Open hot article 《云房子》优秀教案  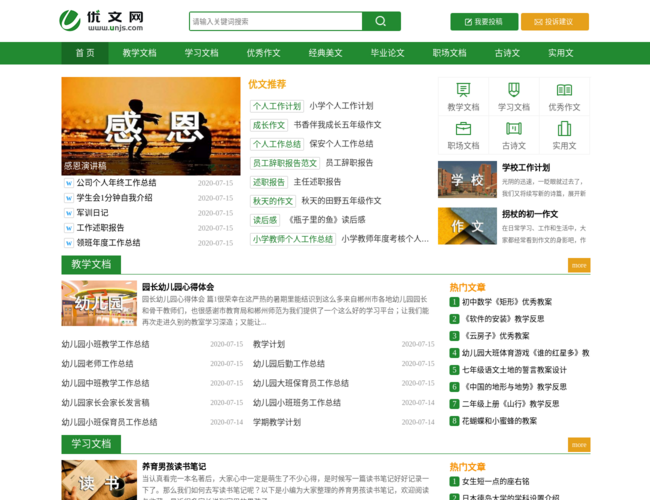(496, 336)
